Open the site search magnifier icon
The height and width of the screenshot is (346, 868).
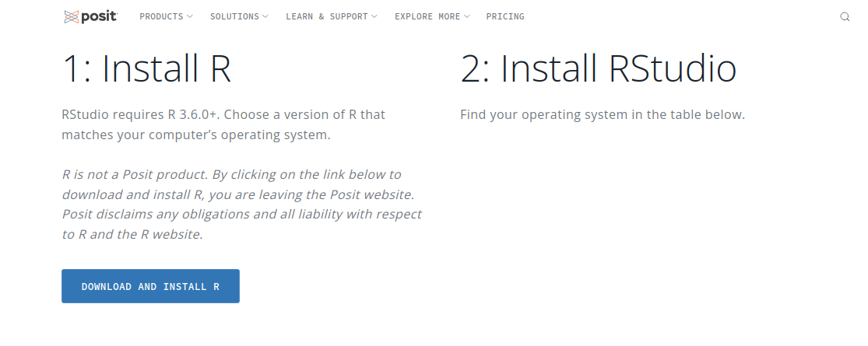tap(845, 16)
